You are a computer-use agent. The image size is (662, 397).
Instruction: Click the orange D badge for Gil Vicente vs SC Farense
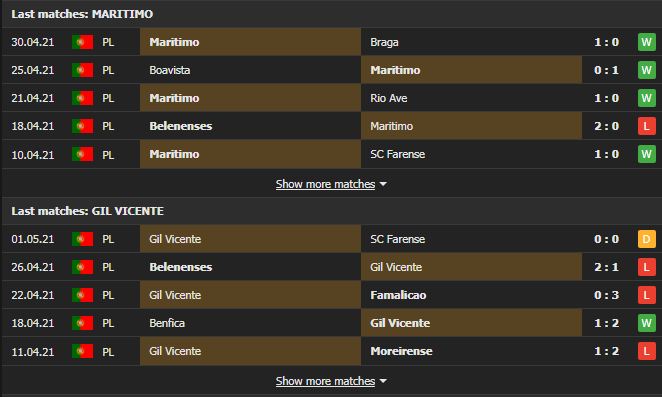pyautogui.click(x=646, y=239)
